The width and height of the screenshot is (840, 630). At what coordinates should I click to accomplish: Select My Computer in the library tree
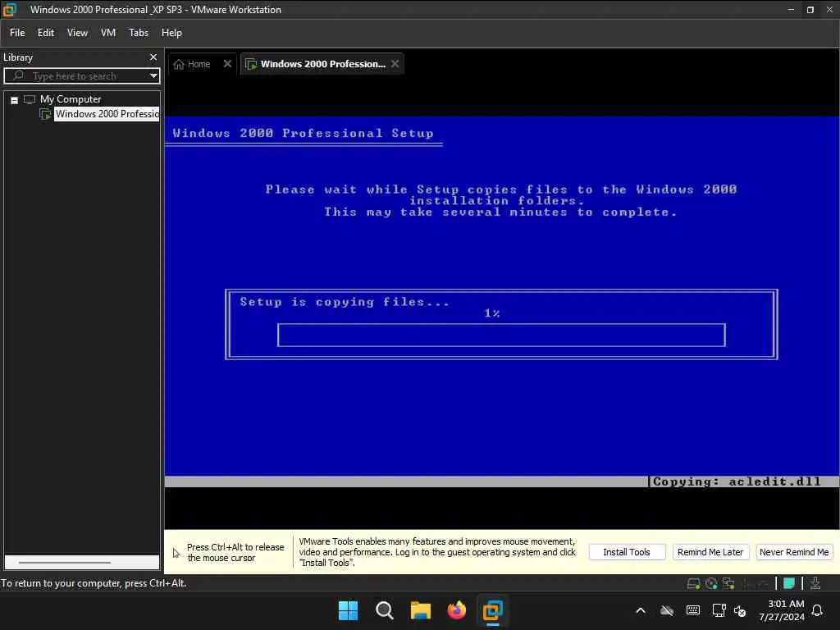(71, 99)
